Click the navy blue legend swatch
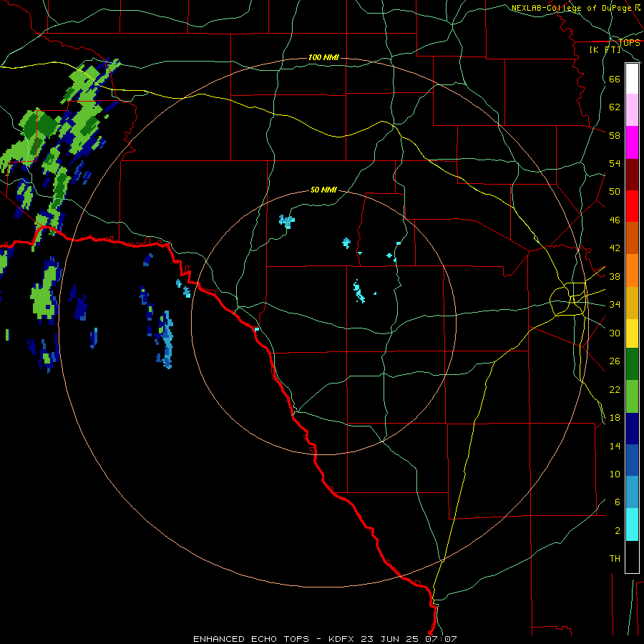The width and height of the screenshot is (644, 644). [x=632, y=429]
